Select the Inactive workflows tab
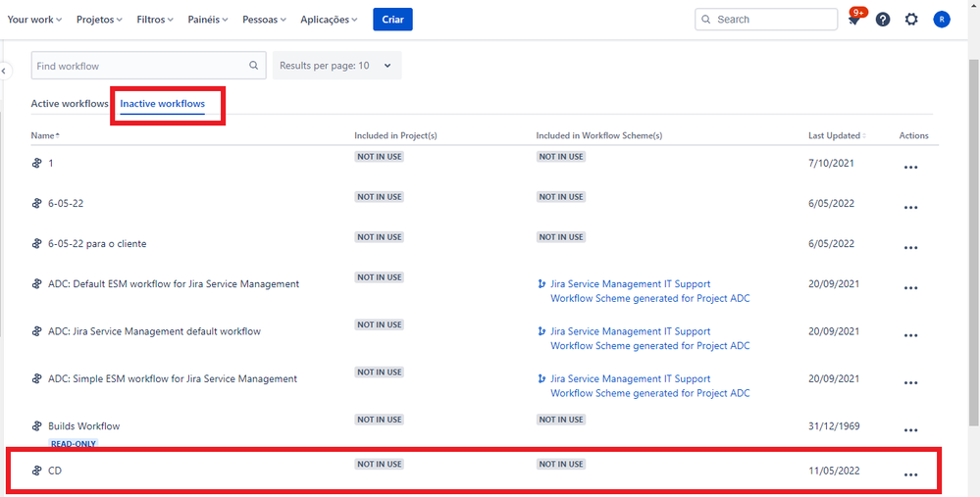Image resolution: width=980 pixels, height=497 pixels. [x=163, y=104]
